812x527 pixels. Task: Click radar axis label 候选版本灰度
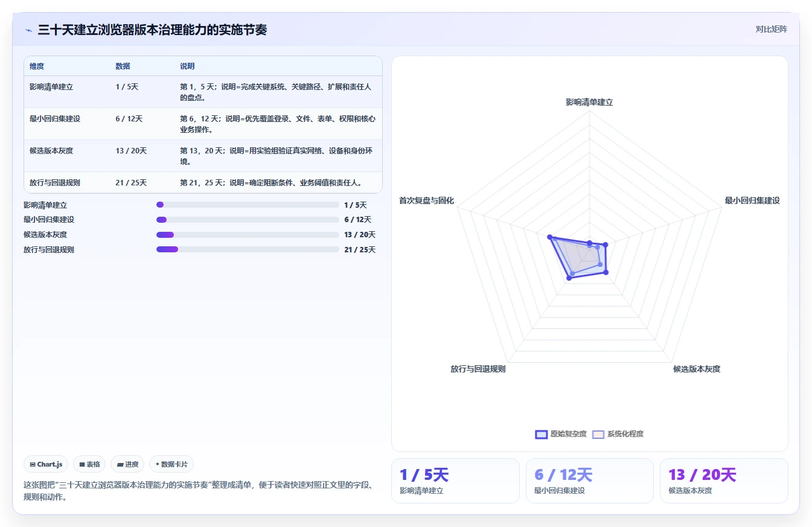click(x=697, y=369)
